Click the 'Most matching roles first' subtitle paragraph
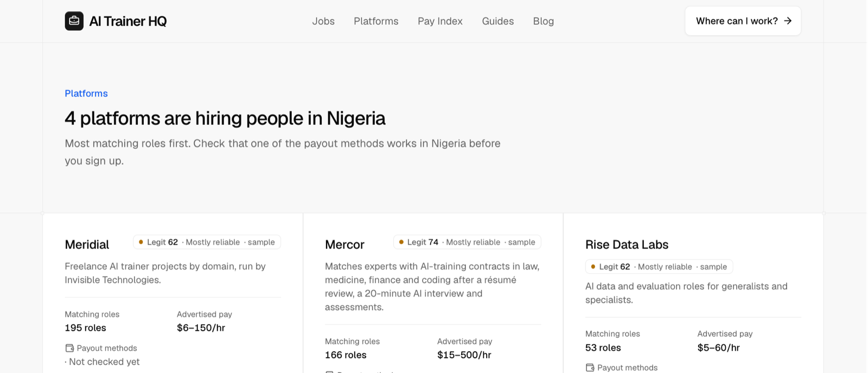This screenshot has width=868, height=373. click(283, 152)
